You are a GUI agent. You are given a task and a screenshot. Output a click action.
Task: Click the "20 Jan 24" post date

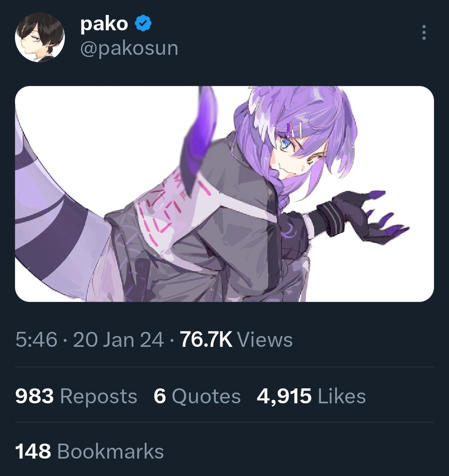tap(118, 339)
